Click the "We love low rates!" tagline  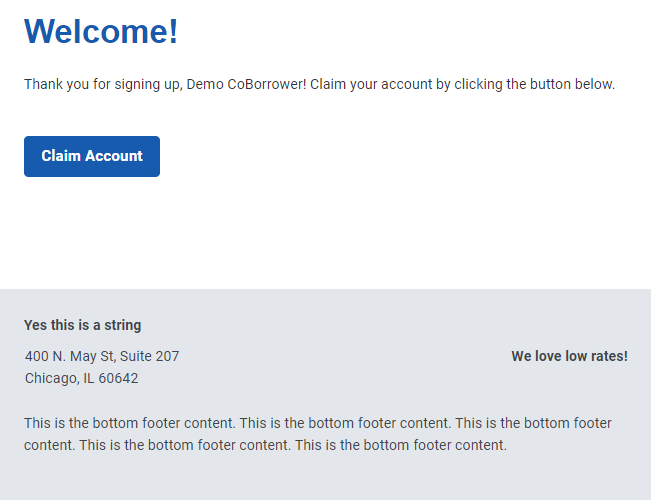click(x=569, y=356)
